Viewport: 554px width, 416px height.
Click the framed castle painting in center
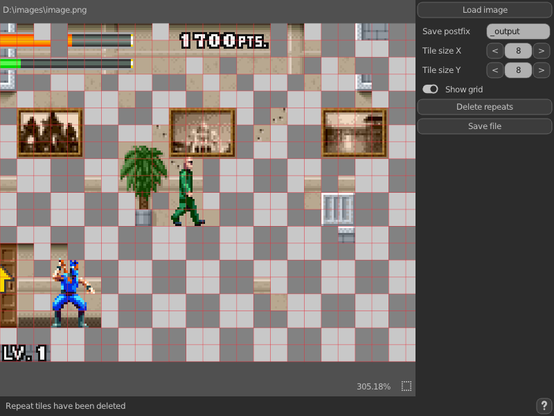[202, 133]
